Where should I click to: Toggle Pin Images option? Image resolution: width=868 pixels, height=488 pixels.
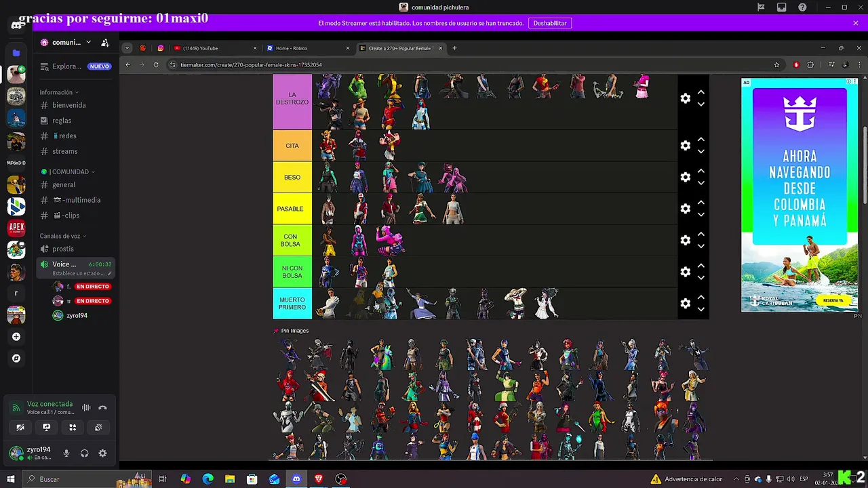tap(291, 331)
